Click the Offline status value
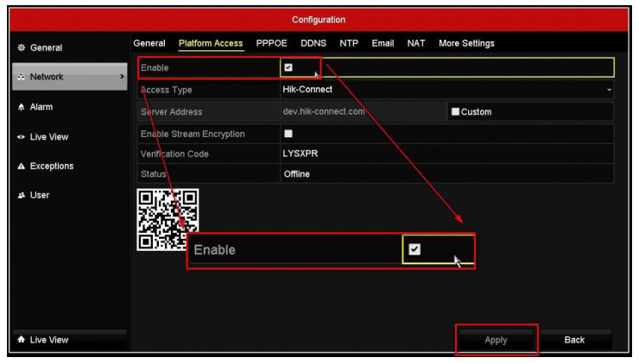639x364 pixels. pos(297,174)
